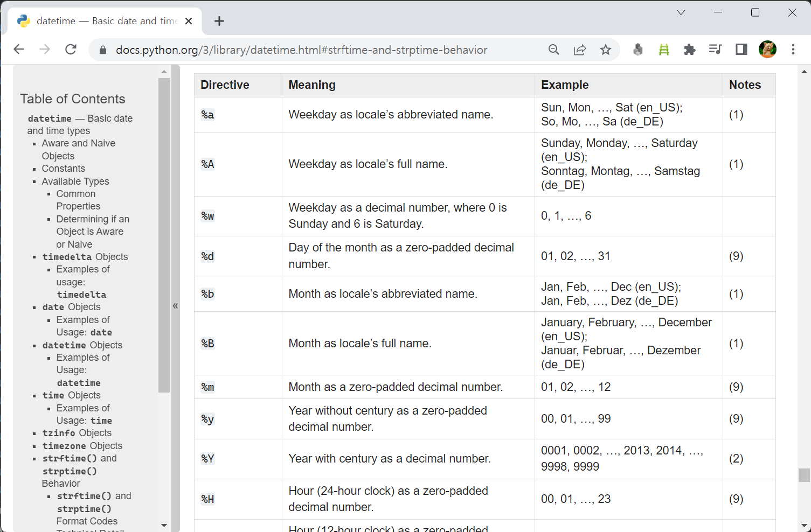Click note (9) in the %H row
811x532 pixels.
point(736,499)
